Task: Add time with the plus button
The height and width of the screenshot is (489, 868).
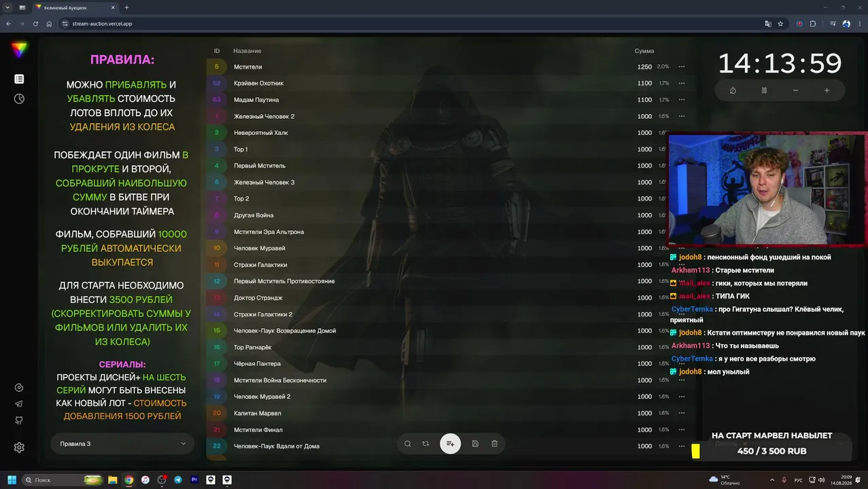Action: [827, 90]
